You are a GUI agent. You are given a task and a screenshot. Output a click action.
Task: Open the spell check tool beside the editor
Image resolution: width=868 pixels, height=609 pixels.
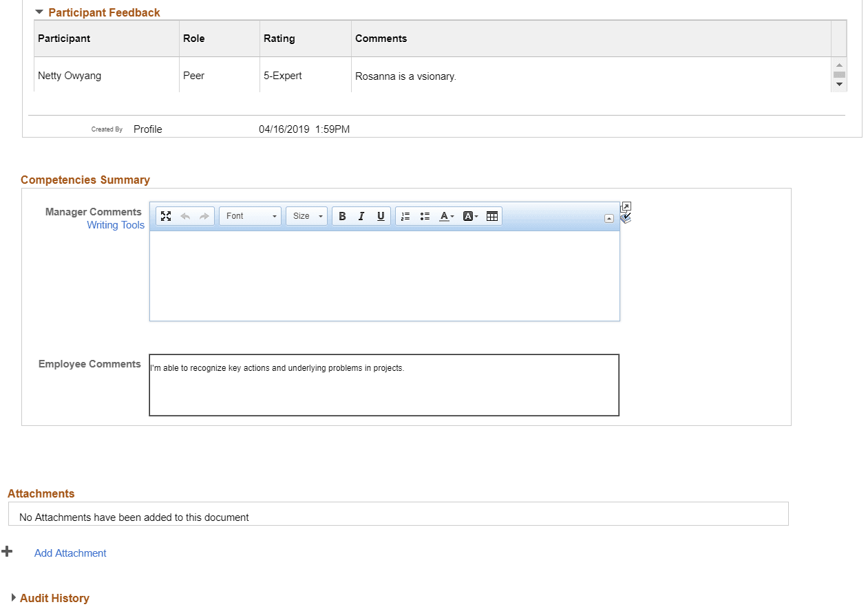(x=626, y=217)
